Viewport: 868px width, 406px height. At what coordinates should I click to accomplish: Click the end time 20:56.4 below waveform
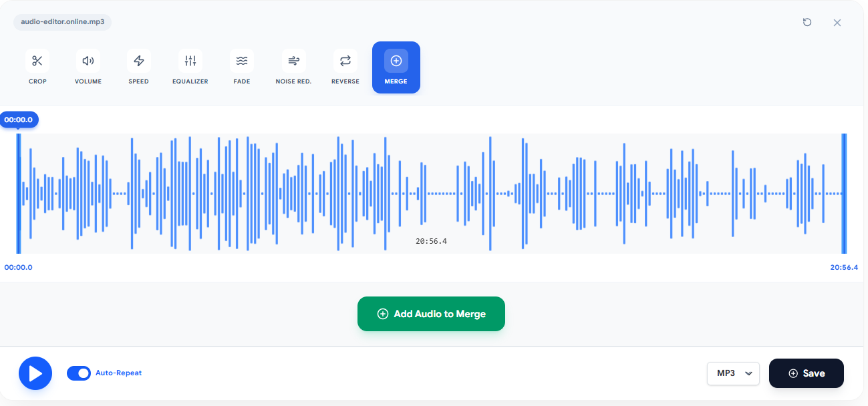844,267
